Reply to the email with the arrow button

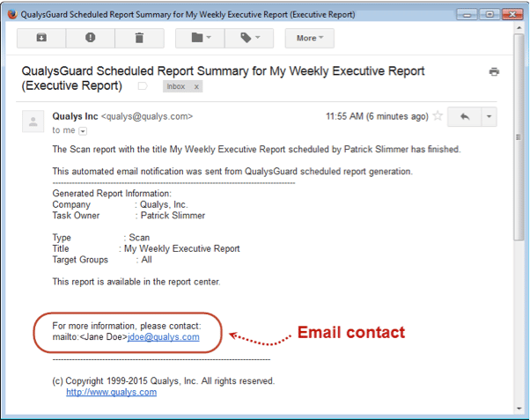pyautogui.click(x=465, y=116)
